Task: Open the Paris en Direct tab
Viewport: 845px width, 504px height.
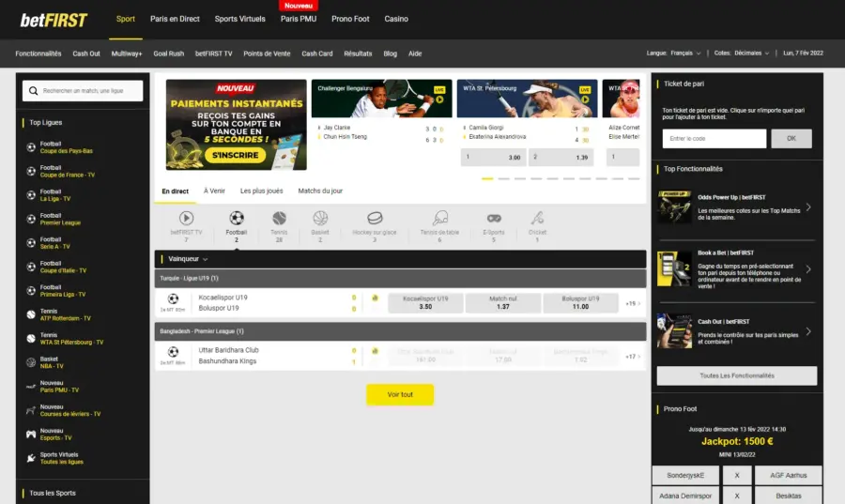Action: click(175, 19)
